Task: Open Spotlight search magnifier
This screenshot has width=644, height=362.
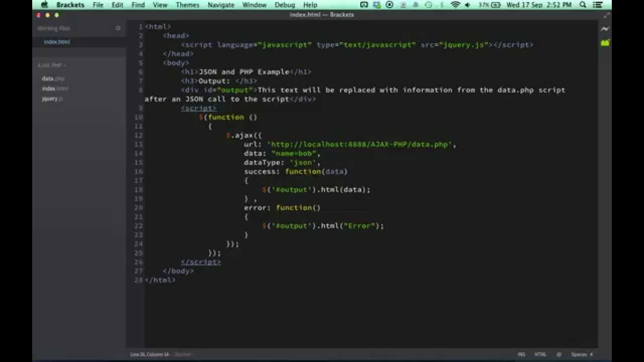Action: [x=583, y=5]
